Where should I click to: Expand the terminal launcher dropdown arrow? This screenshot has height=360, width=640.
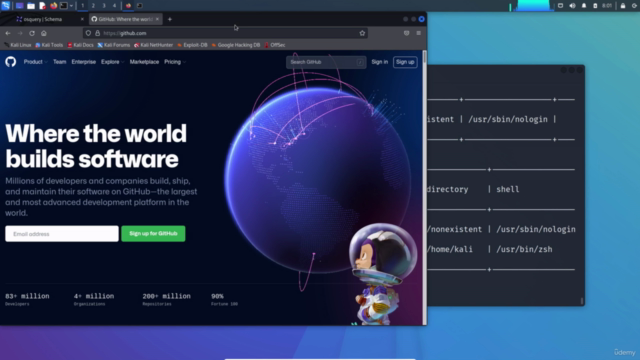(x=71, y=6)
